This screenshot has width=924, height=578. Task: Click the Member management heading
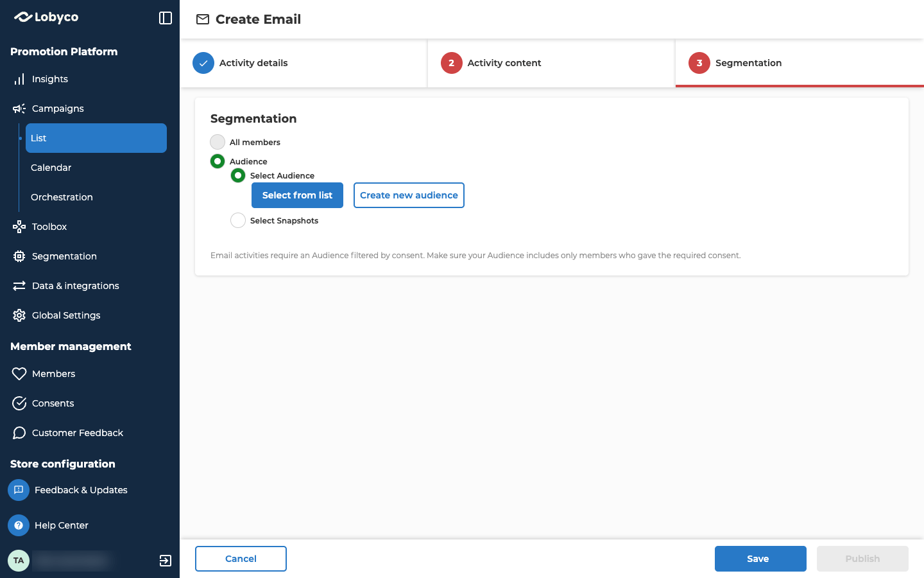pyautogui.click(x=71, y=346)
